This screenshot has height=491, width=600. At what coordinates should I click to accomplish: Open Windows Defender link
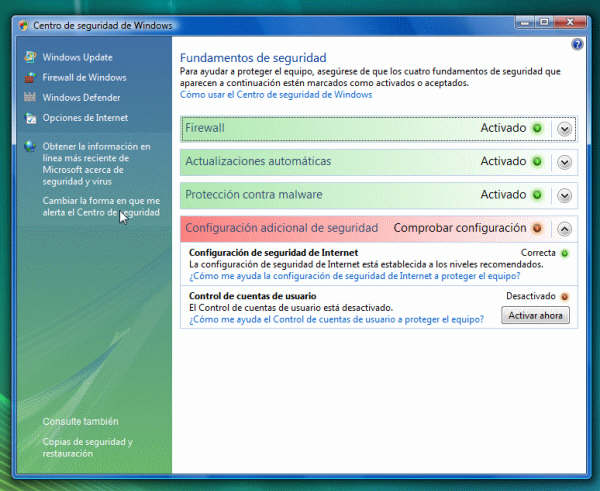[x=81, y=98]
